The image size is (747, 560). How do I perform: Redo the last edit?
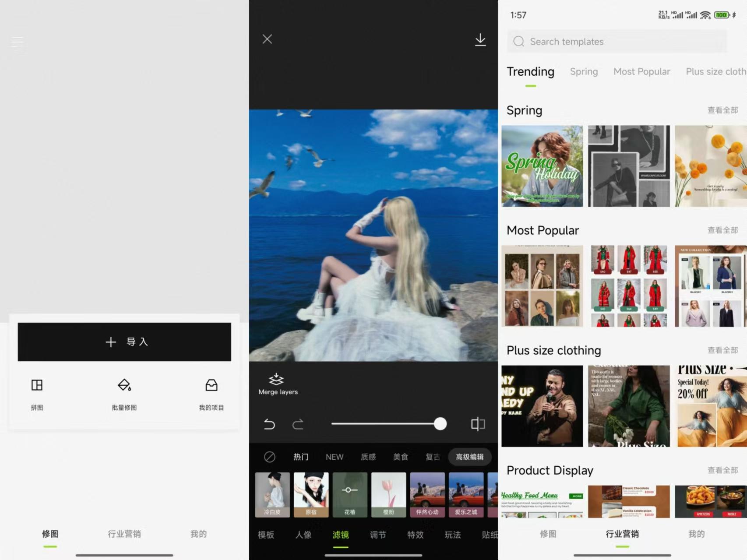point(298,424)
